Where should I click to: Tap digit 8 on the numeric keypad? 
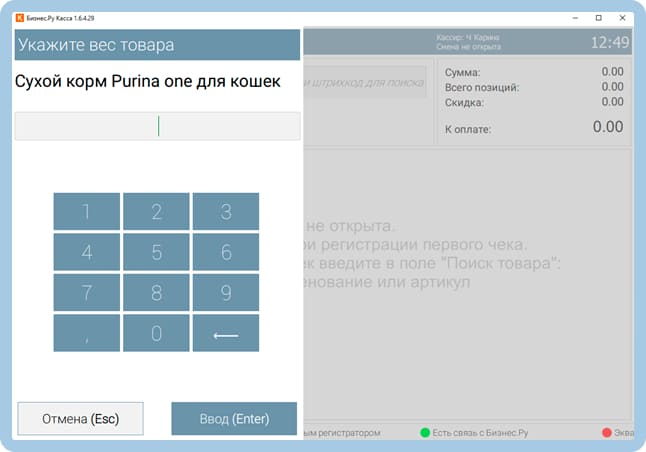[x=156, y=292]
